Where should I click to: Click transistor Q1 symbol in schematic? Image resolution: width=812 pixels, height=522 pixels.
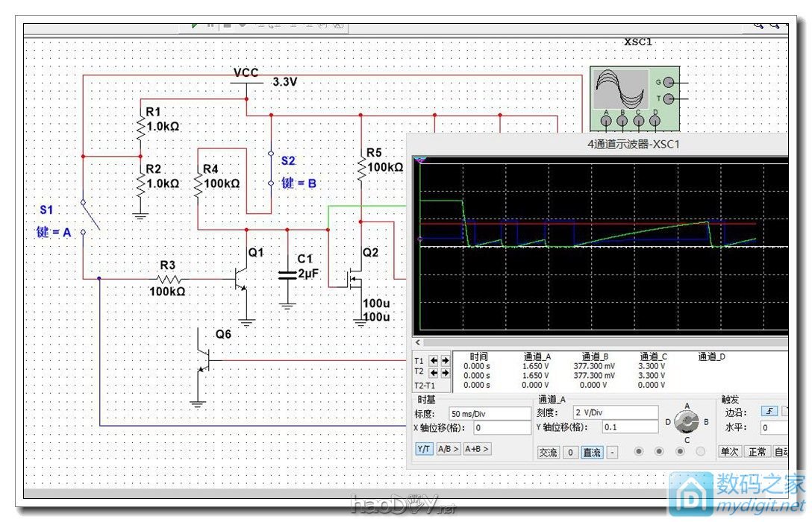point(242,278)
